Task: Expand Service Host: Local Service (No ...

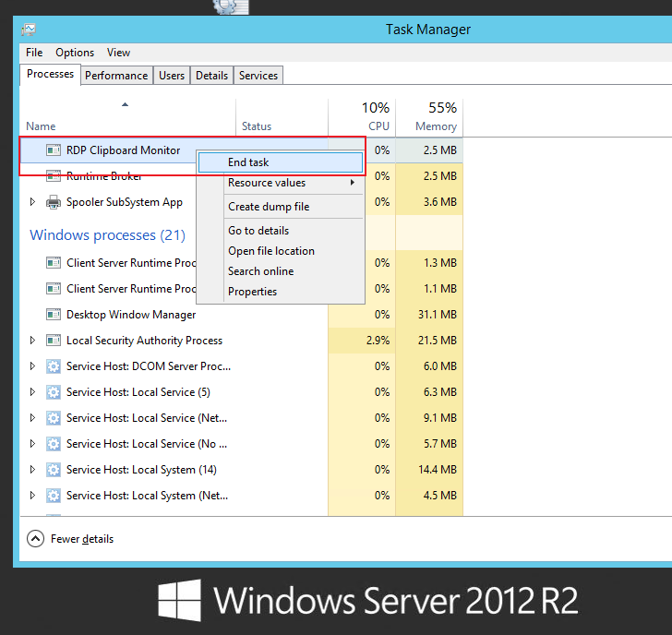Action: coord(32,444)
